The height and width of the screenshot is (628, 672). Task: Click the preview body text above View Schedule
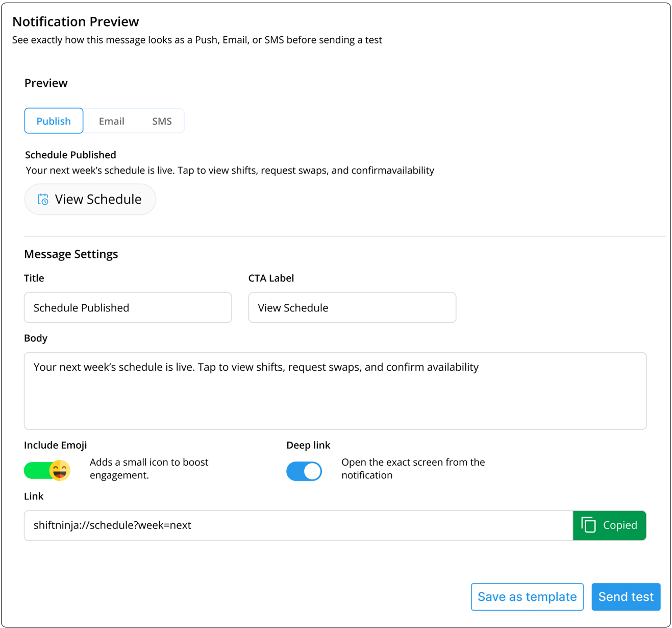pyautogui.click(x=230, y=171)
